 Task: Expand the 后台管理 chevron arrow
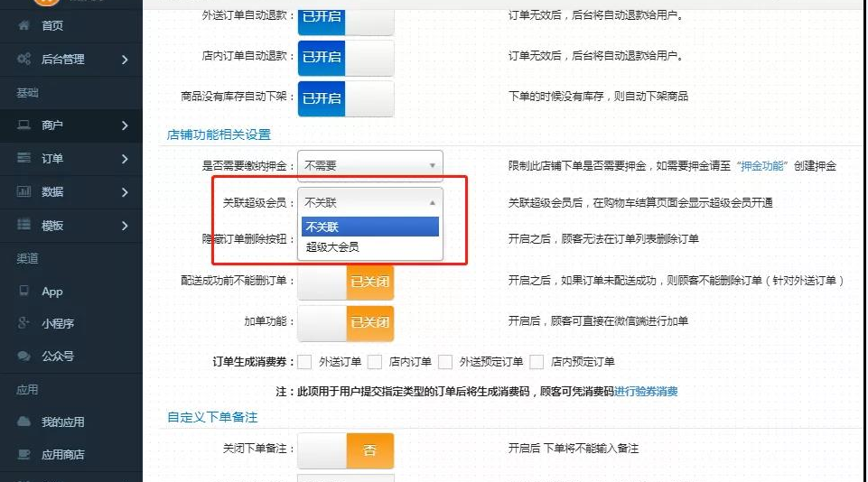coord(125,60)
